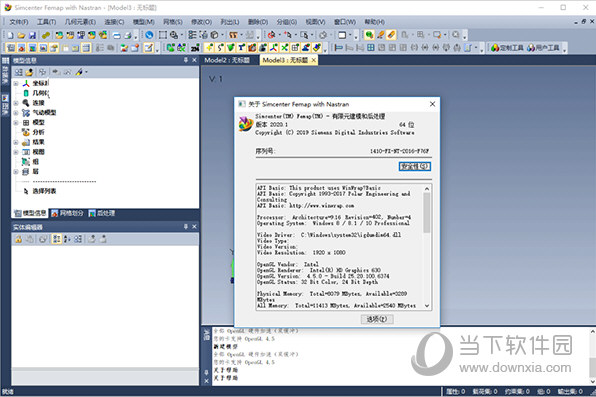This screenshot has height=397, width=596.
Task: Open a model with the folder icon
Action: pyautogui.click(x=21, y=35)
